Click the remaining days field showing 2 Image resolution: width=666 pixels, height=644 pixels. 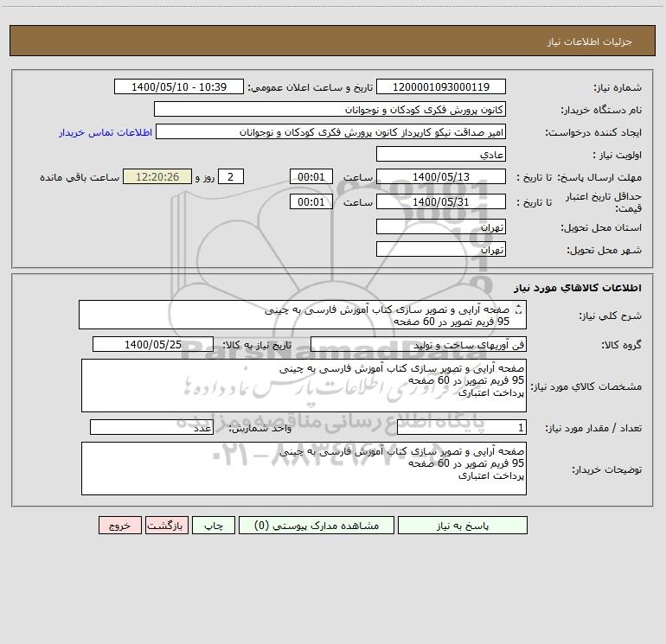(231, 176)
